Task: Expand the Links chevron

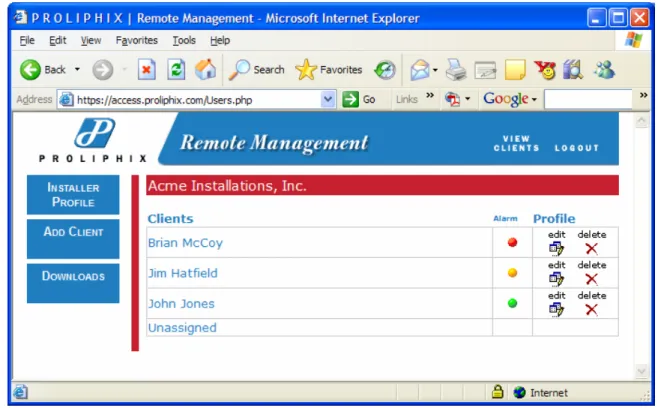Action: point(430,95)
